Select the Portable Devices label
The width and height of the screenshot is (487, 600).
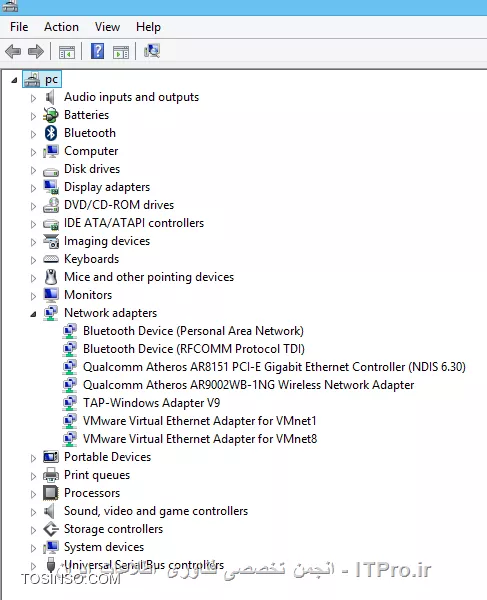point(107,457)
